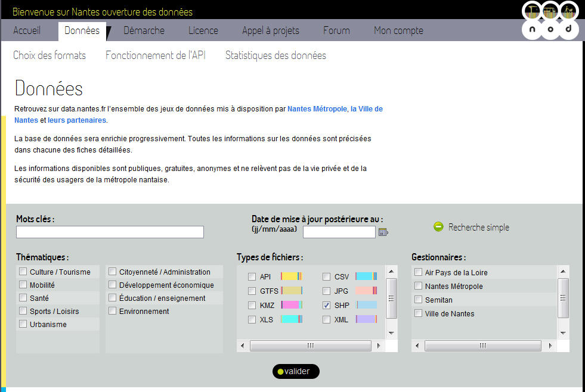Screen dimensions: 585x392
Task: Click the update date input field
Action: pos(339,232)
